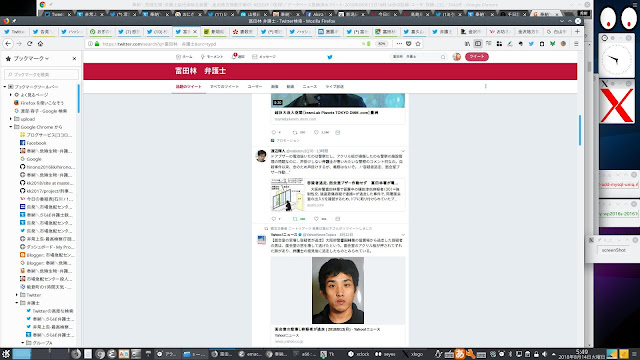Expand the よく見るページ folder
The width and height of the screenshot is (640, 360).
[11, 95]
